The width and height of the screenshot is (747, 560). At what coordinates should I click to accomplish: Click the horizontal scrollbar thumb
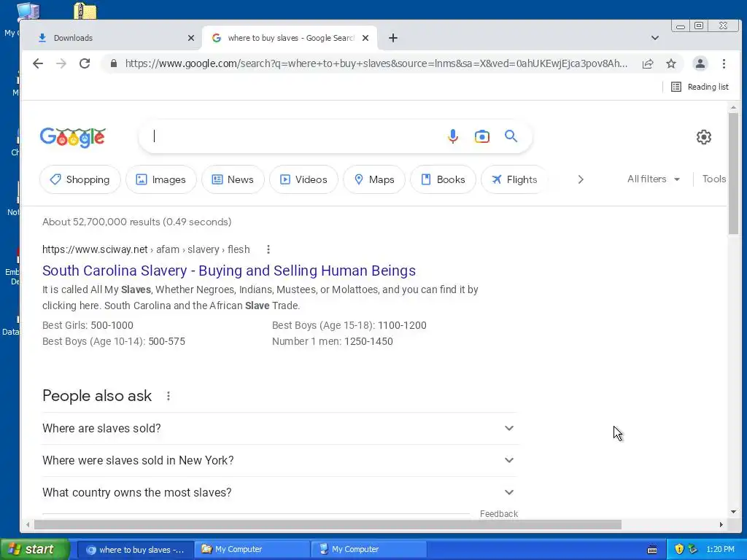pyautogui.click(x=328, y=525)
